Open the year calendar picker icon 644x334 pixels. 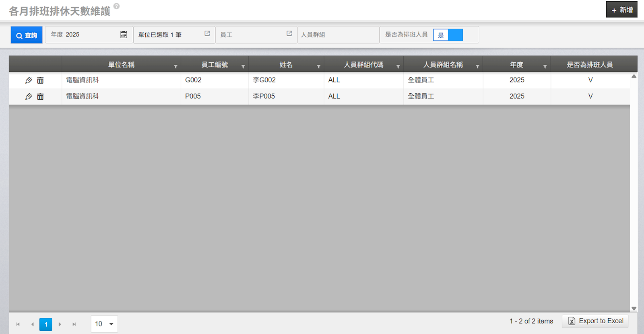tap(124, 35)
